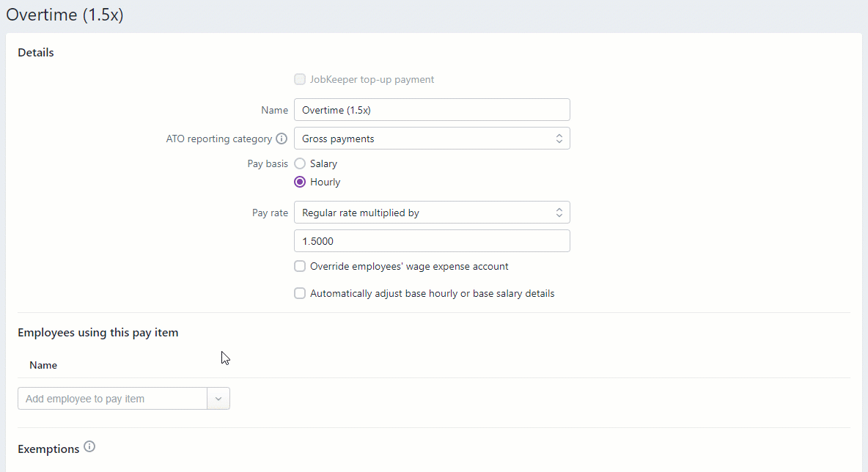Open the ATO reporting category dropdown
The height and width of the screenshot is (472, 868).
(432, 139)
